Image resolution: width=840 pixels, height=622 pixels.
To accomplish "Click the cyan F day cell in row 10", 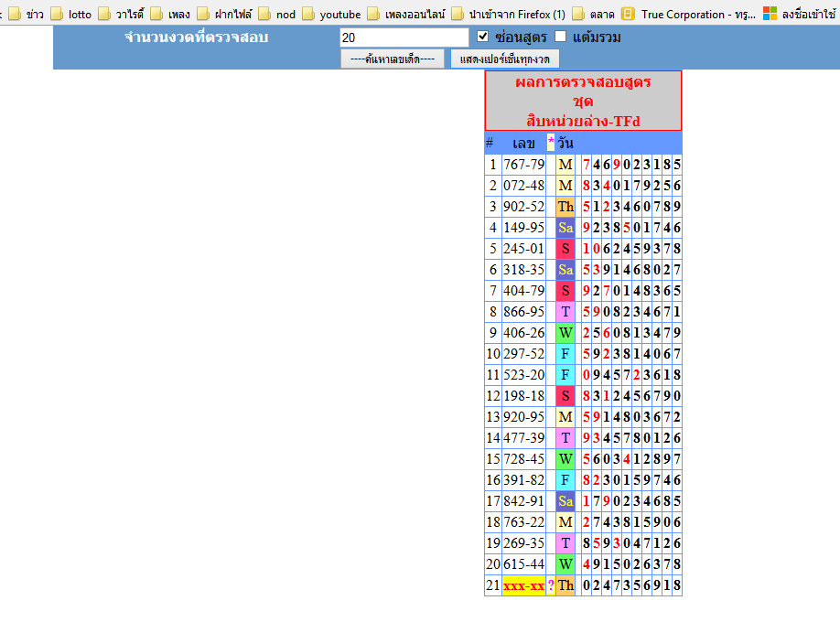I will tap(565, 354).
